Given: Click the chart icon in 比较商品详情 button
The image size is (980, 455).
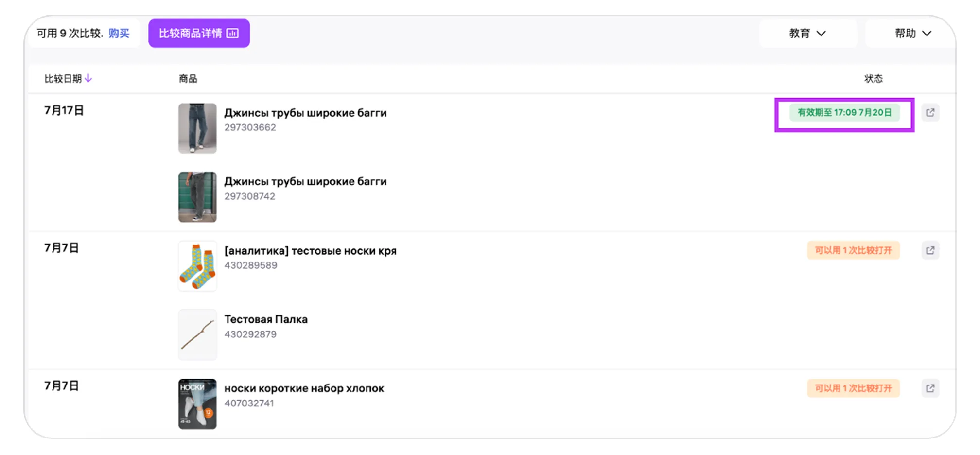Looking at the screenshot, I should point(233,33).
